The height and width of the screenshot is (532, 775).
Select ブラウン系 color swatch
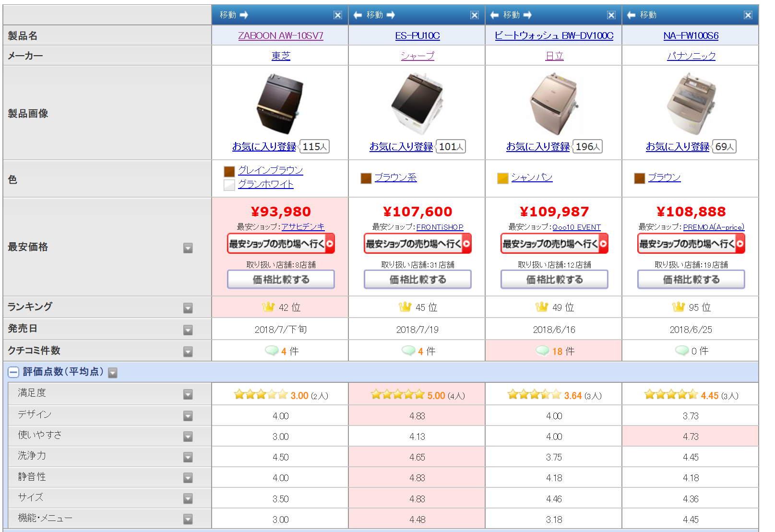tap(366, 178)
